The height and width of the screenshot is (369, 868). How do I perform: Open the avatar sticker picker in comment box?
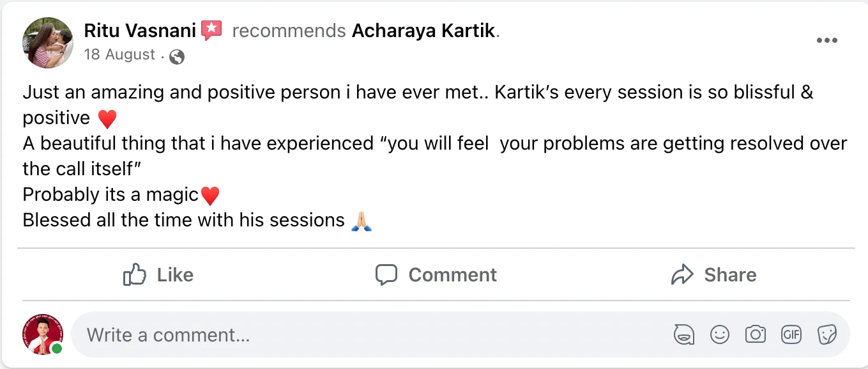click(x=684, y=334)
